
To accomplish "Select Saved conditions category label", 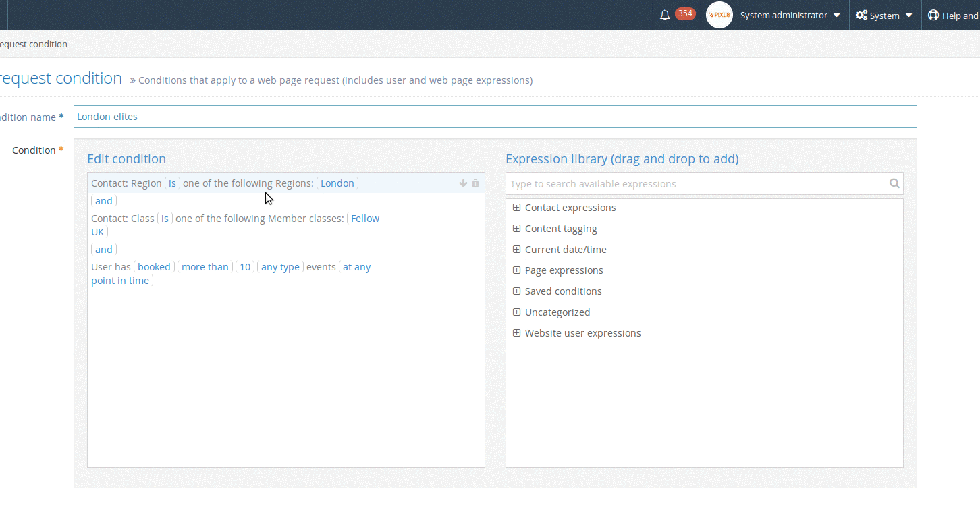I will tap(564, 291).
